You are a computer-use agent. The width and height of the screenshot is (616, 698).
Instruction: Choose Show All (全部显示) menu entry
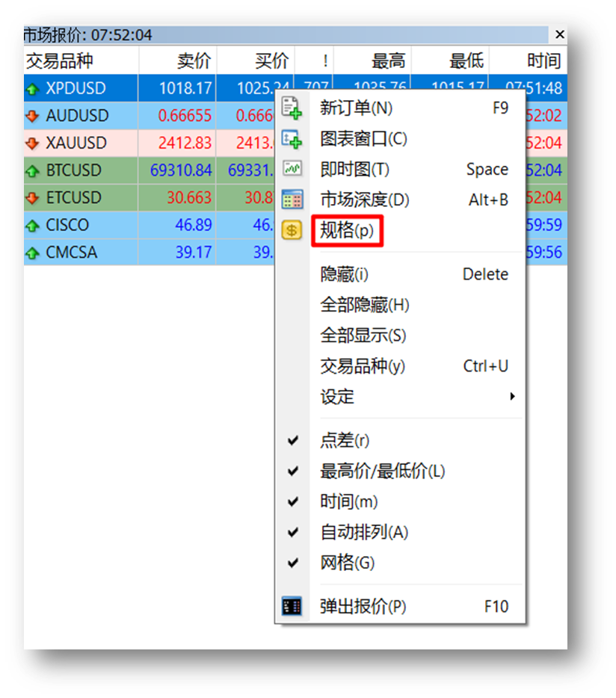[363, 336]
